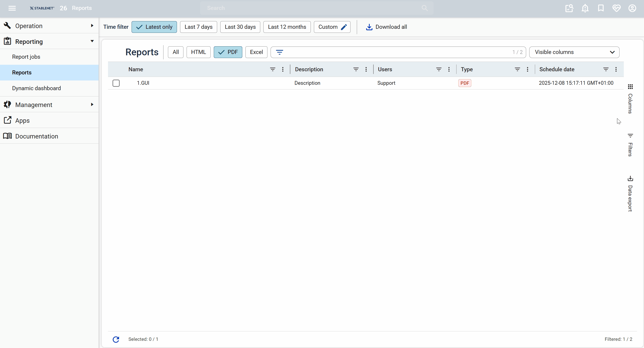
Task: Click the Name column filter icon
Action: 273,69
